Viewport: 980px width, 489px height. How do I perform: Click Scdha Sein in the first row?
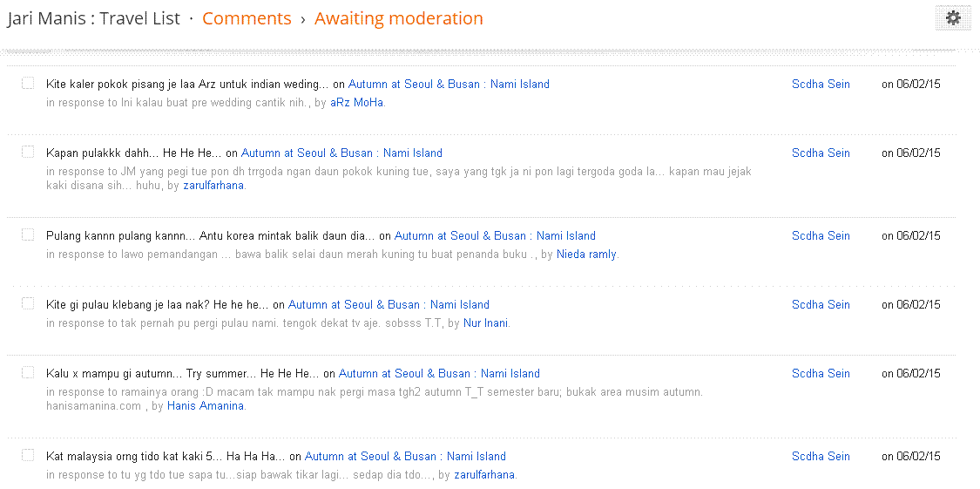point(821,84)
